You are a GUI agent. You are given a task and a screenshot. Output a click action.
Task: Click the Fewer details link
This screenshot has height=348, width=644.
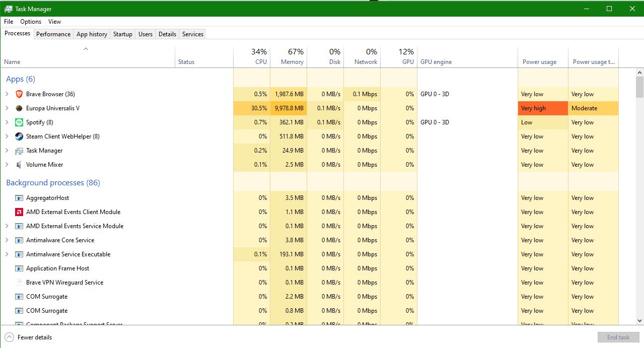(35, 337)
